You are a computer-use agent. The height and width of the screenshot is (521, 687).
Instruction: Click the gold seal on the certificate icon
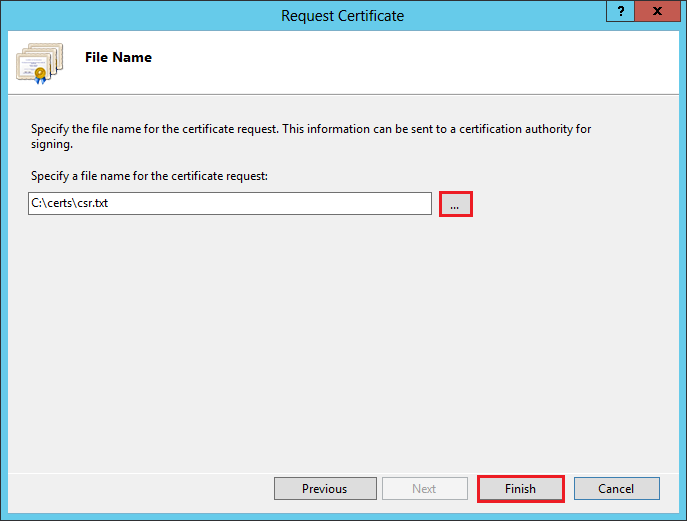coord(40,73)
